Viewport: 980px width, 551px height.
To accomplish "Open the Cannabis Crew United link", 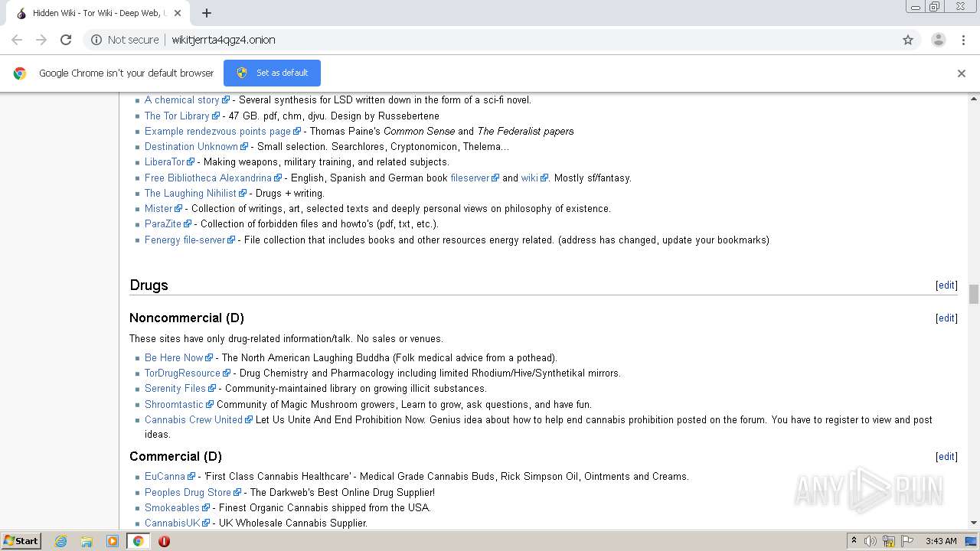I will pos(194,419).
